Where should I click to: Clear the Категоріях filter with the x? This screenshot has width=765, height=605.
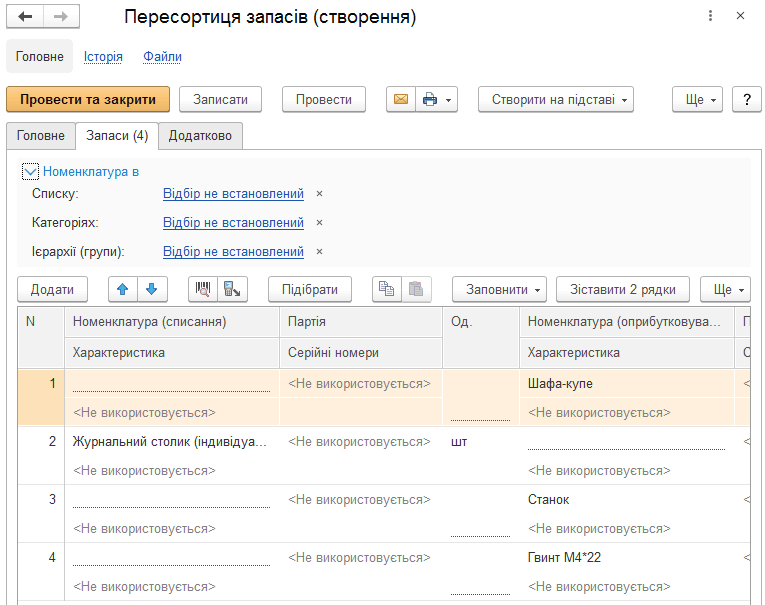(320, 222)
